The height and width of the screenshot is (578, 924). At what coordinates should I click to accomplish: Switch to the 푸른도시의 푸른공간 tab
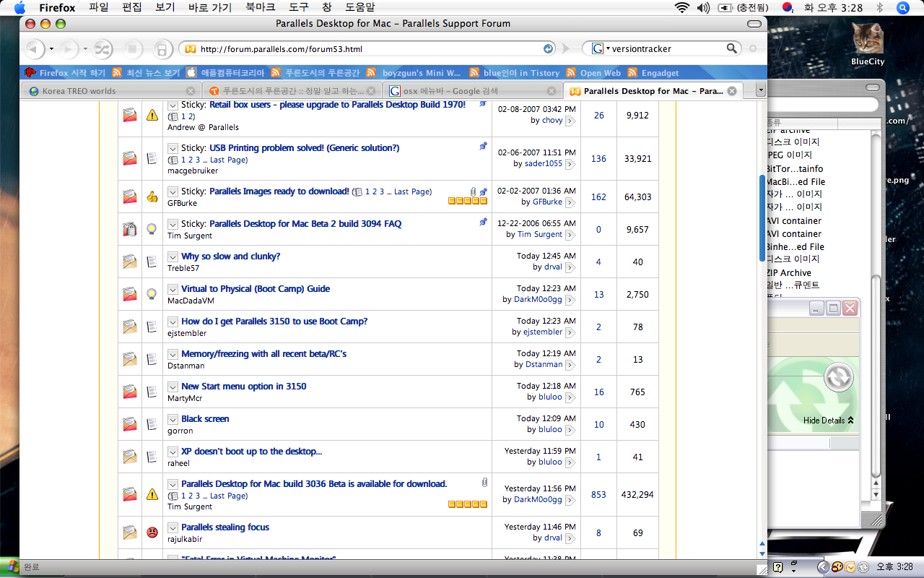coord(291,91)
